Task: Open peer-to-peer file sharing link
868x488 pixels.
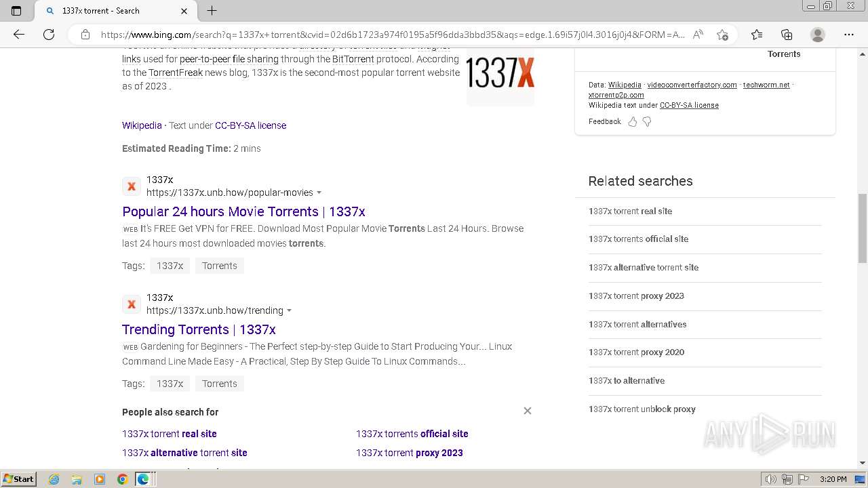Action: click(229, 59)
